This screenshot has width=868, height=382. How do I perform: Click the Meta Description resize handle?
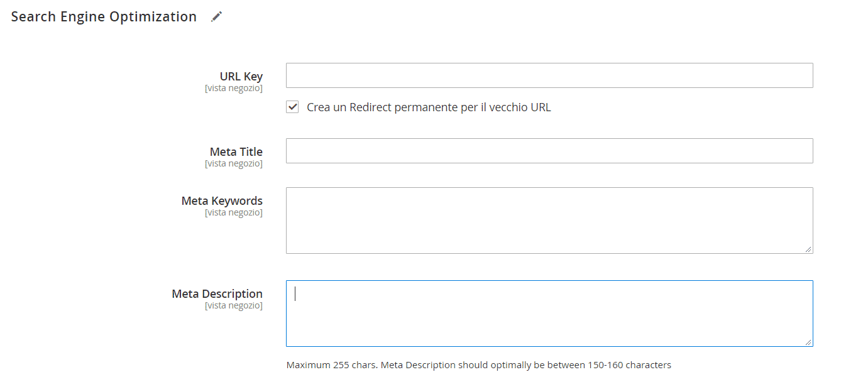(x=808, y=342)
